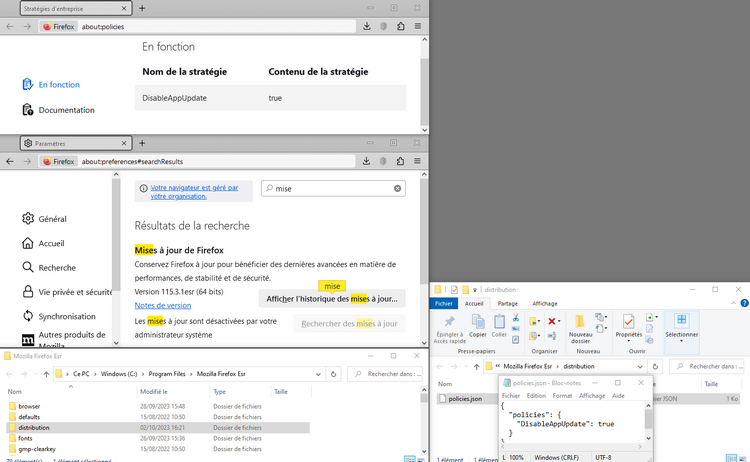Expand address history in Mozilla Firefox Esr window

click(x=318, y=374)
